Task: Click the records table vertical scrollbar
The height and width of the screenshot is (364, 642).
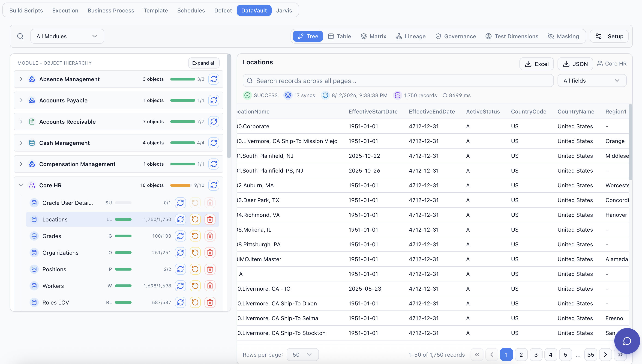Action: [630, 142]
